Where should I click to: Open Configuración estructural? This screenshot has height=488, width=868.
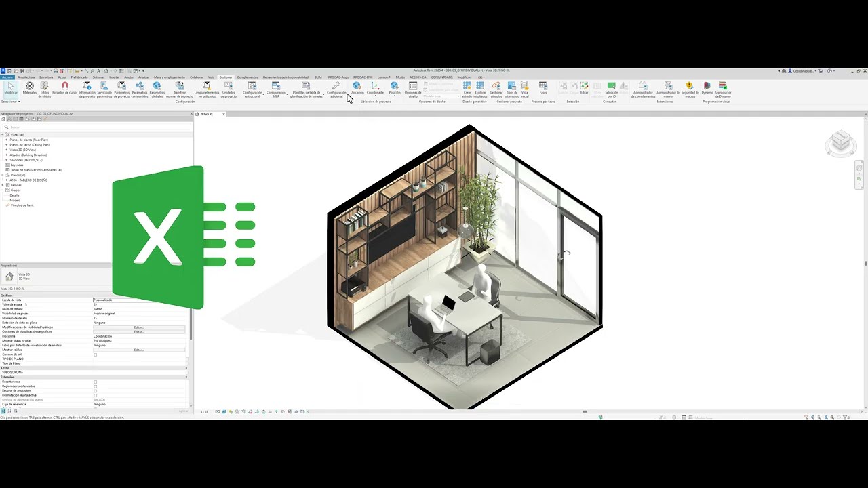point(252,89)
